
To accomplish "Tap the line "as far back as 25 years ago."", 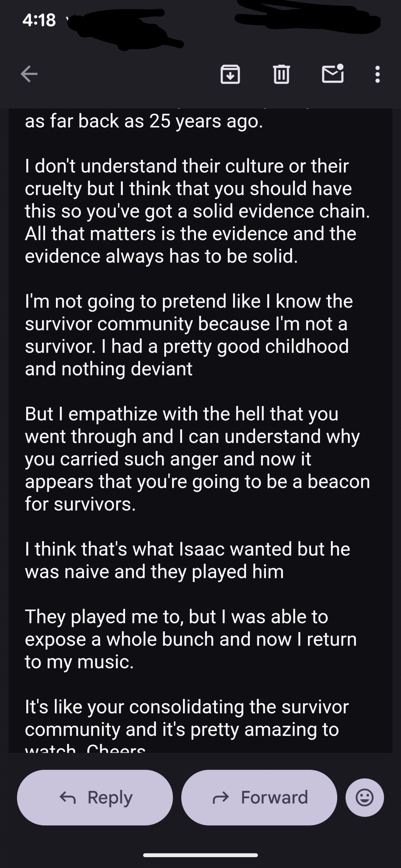I will coord(144,121).
